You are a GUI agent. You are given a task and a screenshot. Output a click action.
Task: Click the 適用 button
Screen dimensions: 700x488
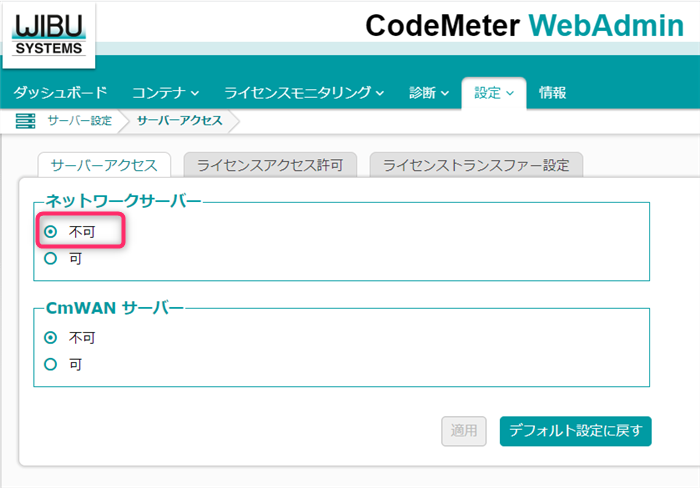point(464,431)
